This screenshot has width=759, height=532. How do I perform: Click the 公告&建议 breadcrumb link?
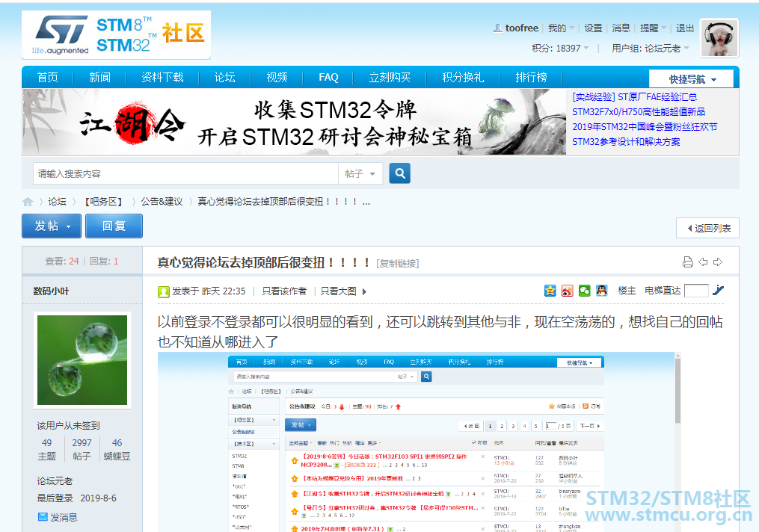tap(162, 202)
